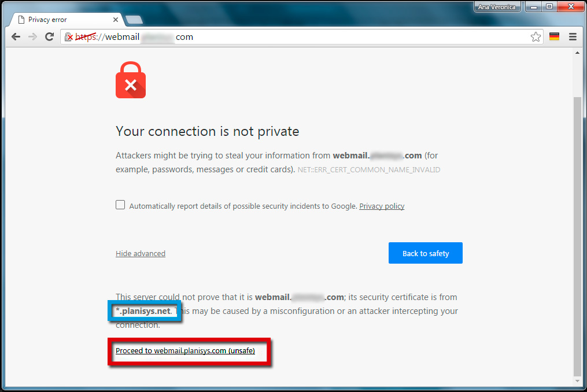This screenshot has height=392, width=587.
Task: Collapse details via Hide advanced
Action: (141, 253)
